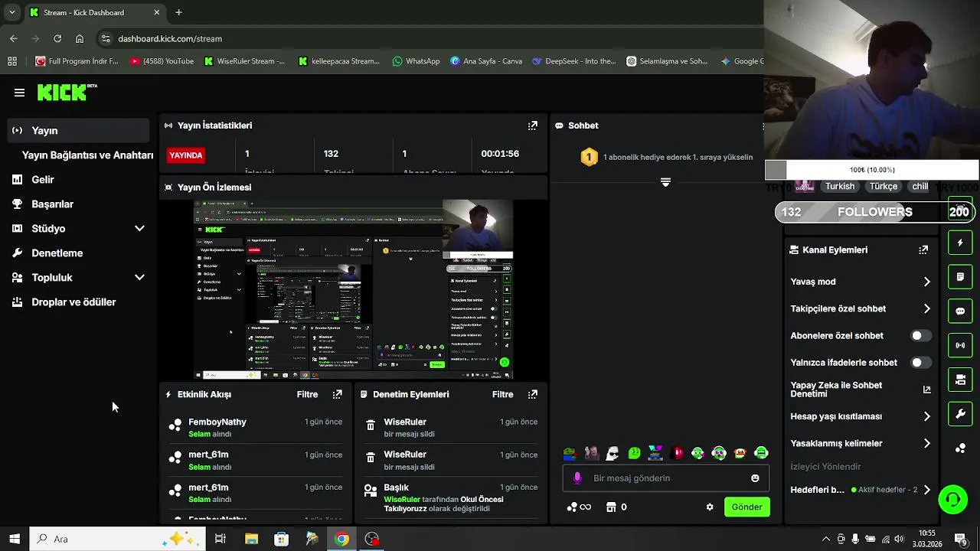This screenshot has width=980, height=551.
Task: Pop out the Kanal Eylemleri panel
Action: [923, 249]
